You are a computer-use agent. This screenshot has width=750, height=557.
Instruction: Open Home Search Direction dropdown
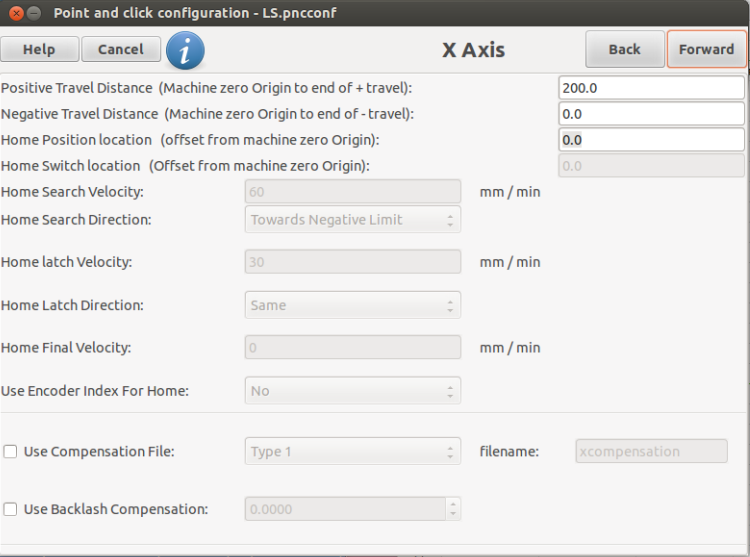coord(353,219)
